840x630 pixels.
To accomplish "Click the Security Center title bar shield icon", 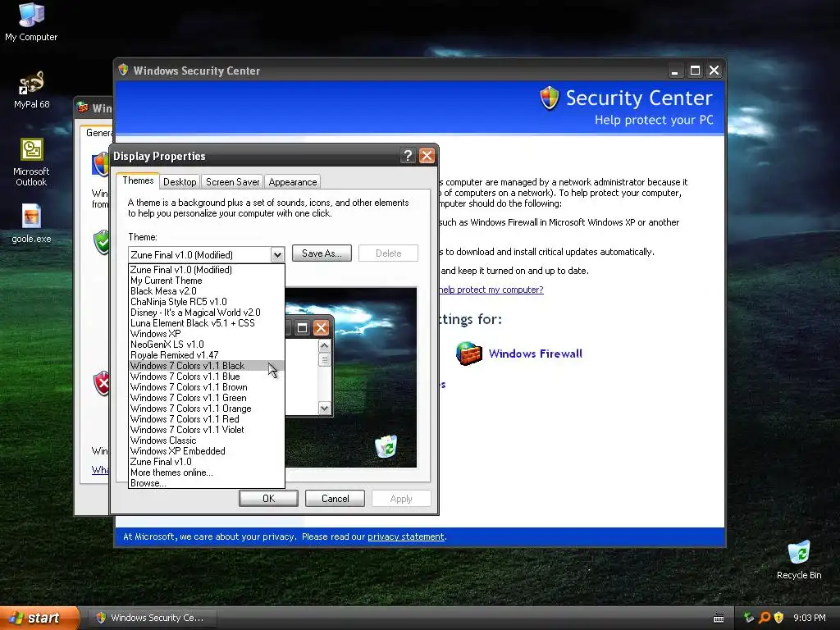I will pyautogui.click(x=124, y=71).
